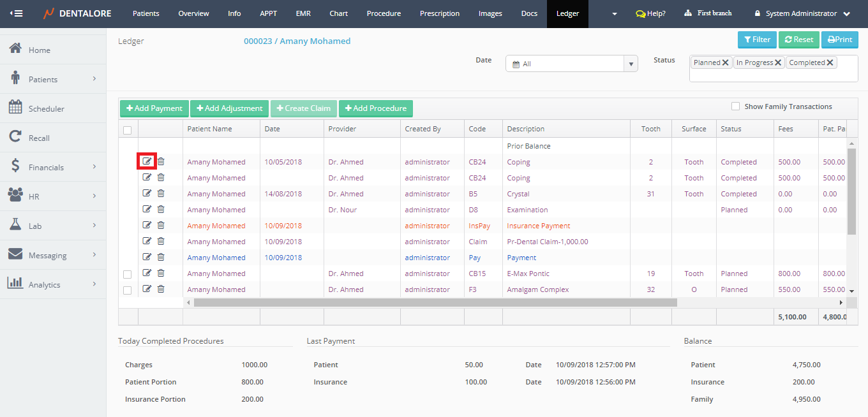Enable Show Family Transactions checkbox
The height and width of the screenshot is (417, 868).
[735, 106]
